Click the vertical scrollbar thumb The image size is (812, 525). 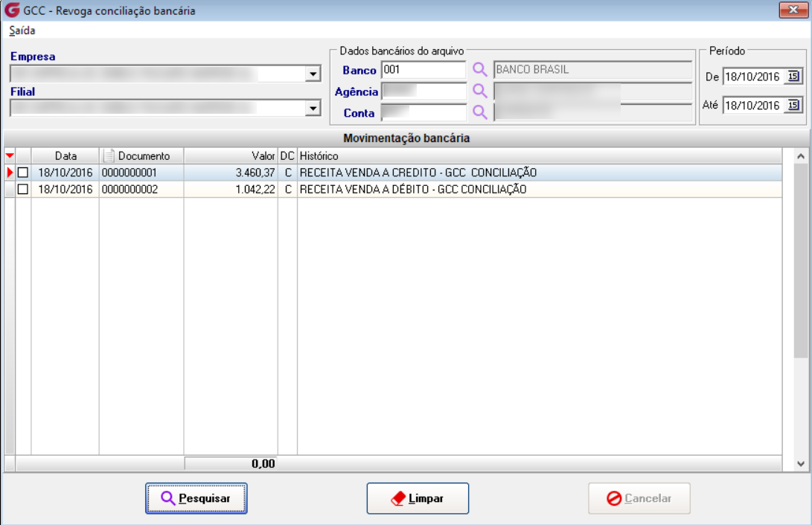[801, 260]
